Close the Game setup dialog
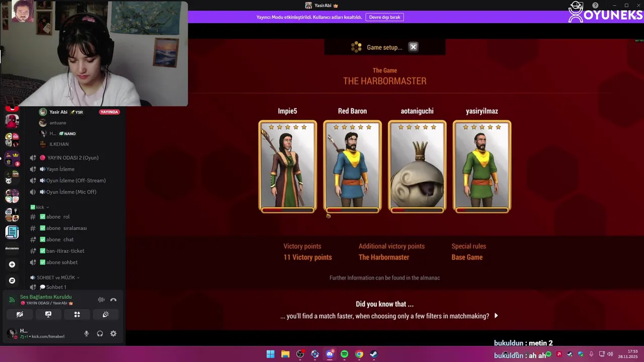The height and width of the screenshot is (362, 644). tap(413, 47)
